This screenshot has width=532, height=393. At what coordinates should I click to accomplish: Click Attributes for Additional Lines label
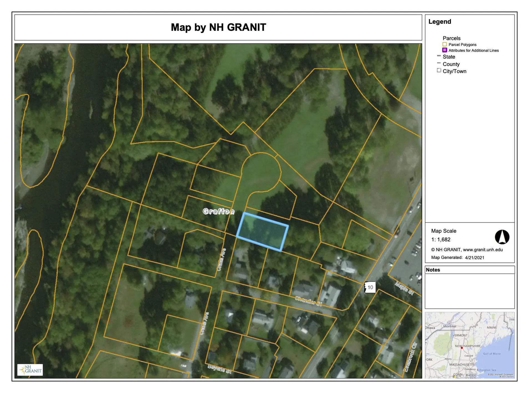point(474,50)
